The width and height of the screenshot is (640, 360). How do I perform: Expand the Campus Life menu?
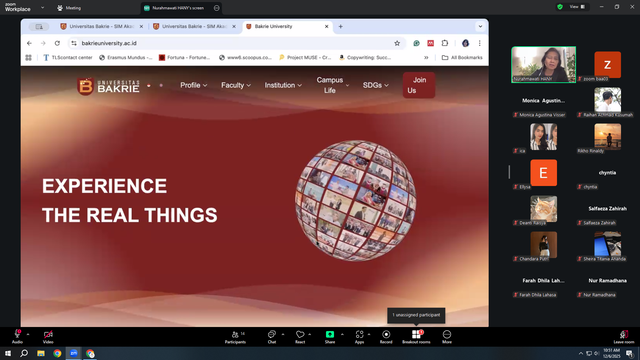click(333, 85)
